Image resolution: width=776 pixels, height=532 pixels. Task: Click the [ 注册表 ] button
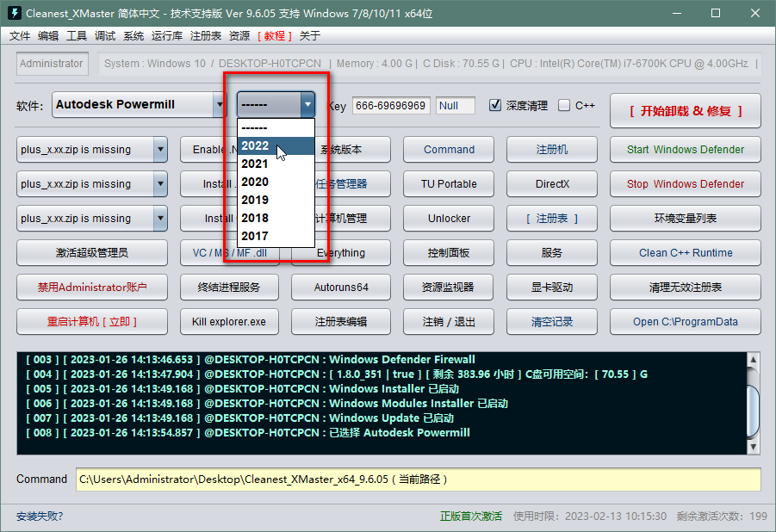point(552,219)
